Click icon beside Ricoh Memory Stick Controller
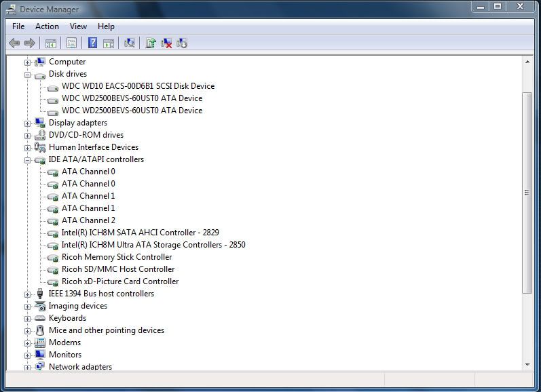 pos(53,258)
